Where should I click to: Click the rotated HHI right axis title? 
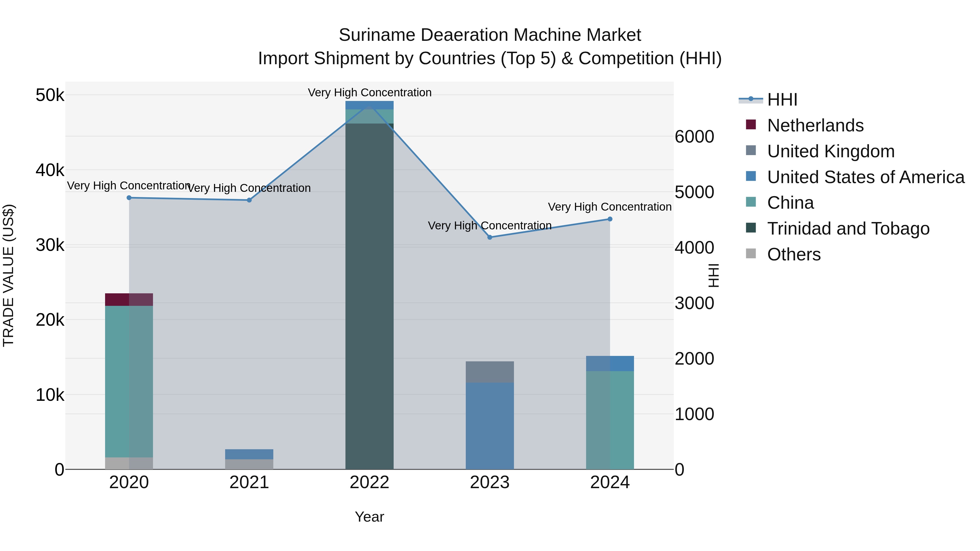pos(714,275)
